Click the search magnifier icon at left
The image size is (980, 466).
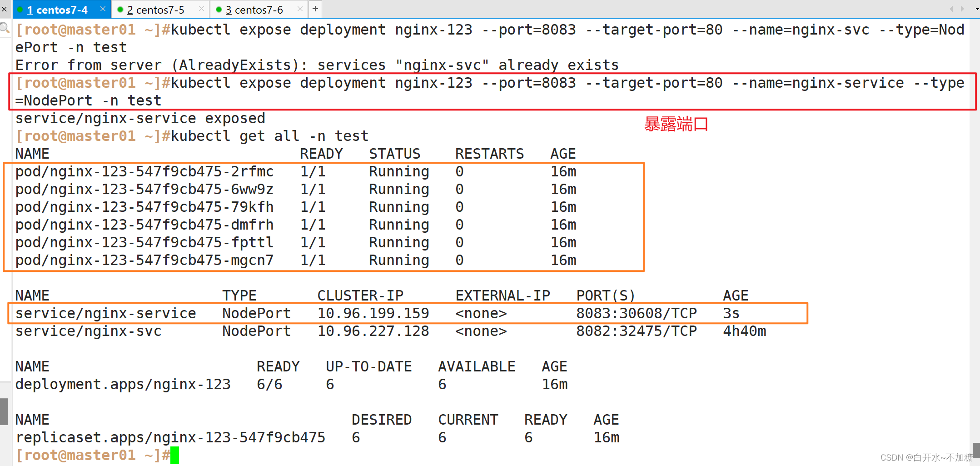5,28
